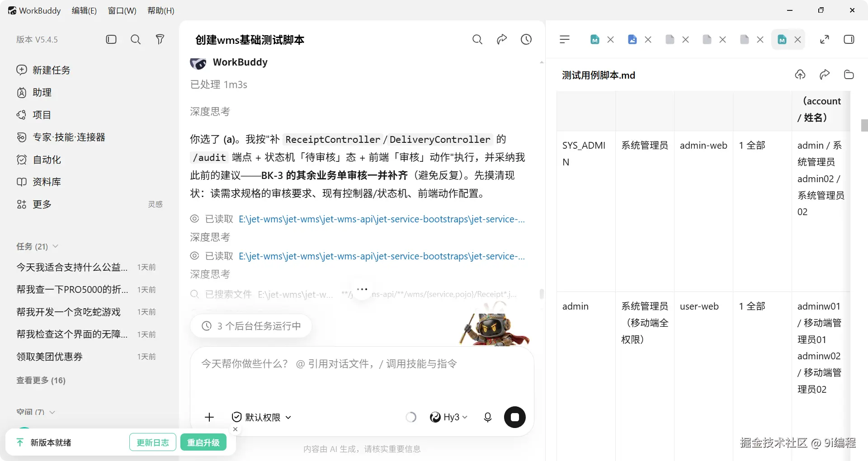Open the WorkBuddy app menu
The height and width of the screenshot is (461, 868).
coord(34,10)
